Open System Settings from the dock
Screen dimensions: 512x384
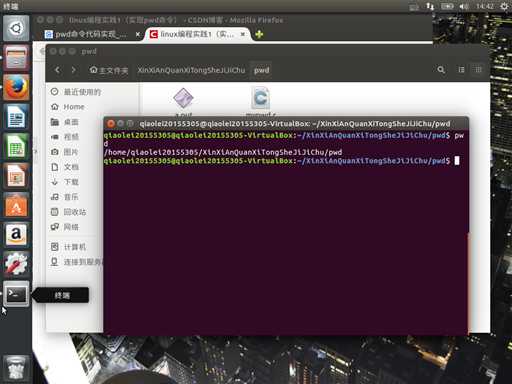click(16, 264)
